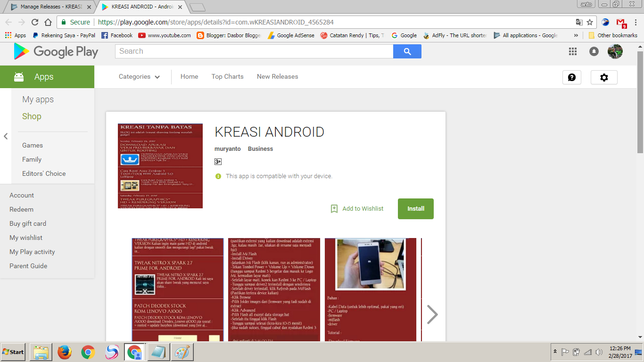Open Play Store help question icon

coord(572,77)
